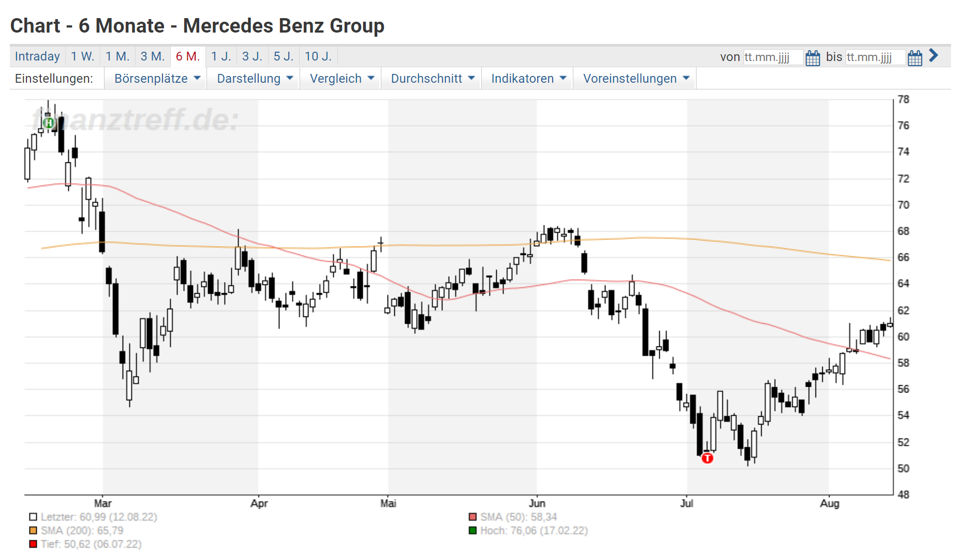Click the 78 price axis label
Image resolution: width=963 pixels, height=560 pixels.
click(x=903, y=99)
